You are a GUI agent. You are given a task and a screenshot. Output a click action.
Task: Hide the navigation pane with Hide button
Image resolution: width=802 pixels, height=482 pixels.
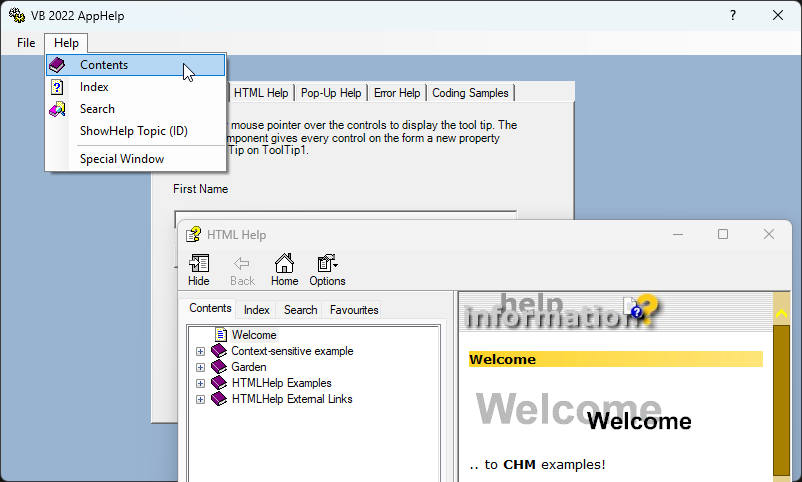[x=198, y=270]
